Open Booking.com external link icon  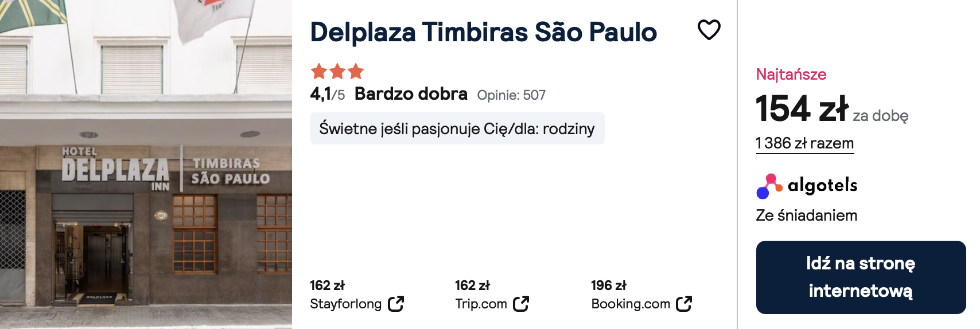(684, 304)
